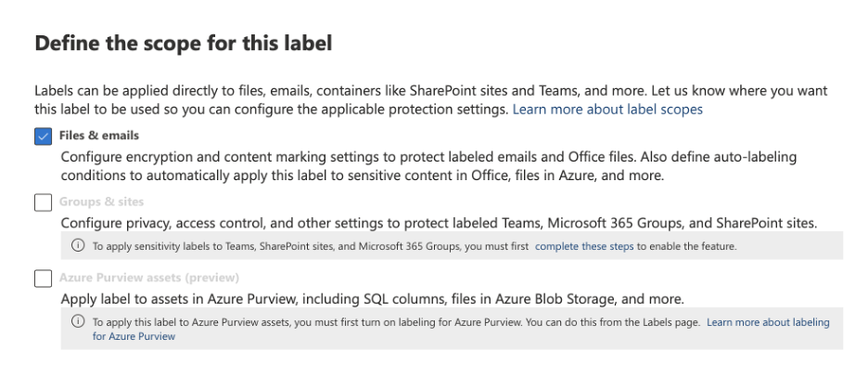Click the 'Define the scope for this label' heading

click(183, 43)
